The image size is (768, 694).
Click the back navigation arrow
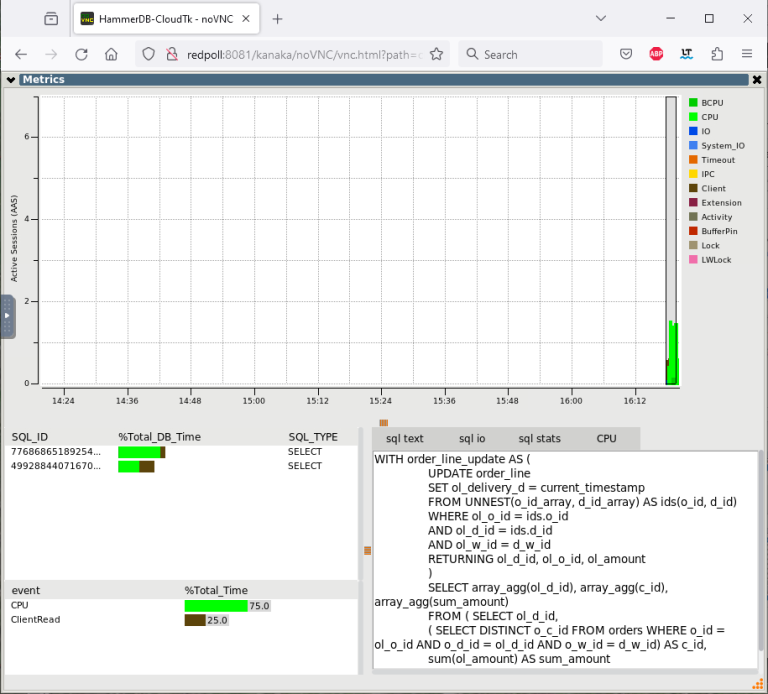tap(21, 54)
